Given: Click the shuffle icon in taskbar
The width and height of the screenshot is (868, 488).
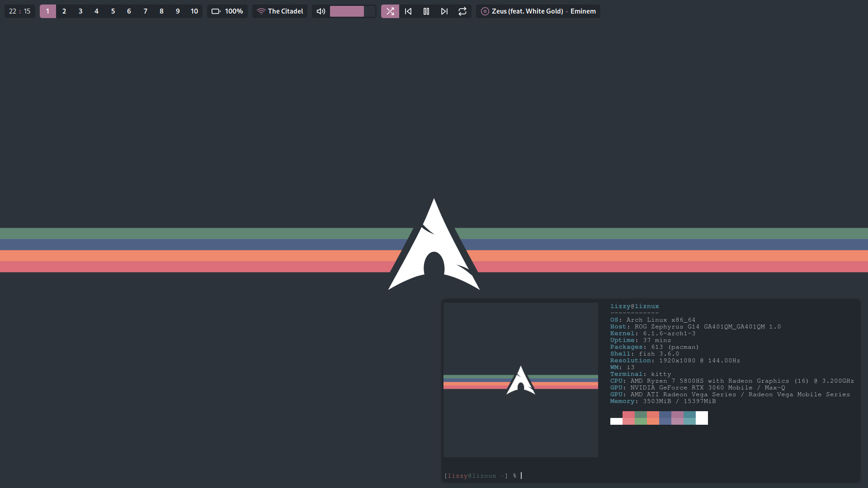Looking at the screenshot, I should pos(391,11).
